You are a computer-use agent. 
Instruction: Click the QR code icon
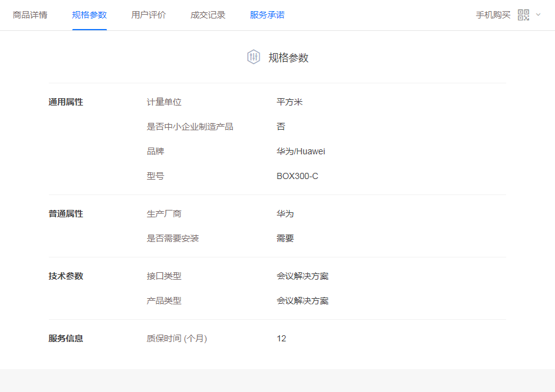[x=523, y=15]
